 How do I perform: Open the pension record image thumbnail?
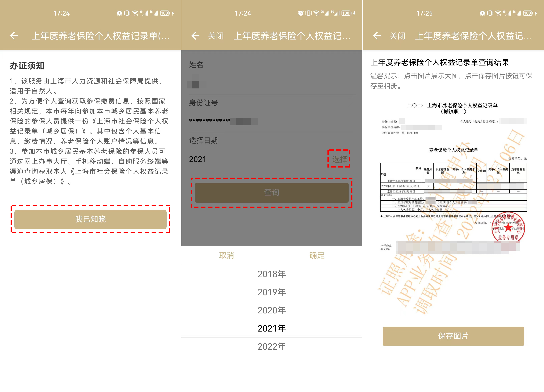pyautogui.click(x=453, y=192)
